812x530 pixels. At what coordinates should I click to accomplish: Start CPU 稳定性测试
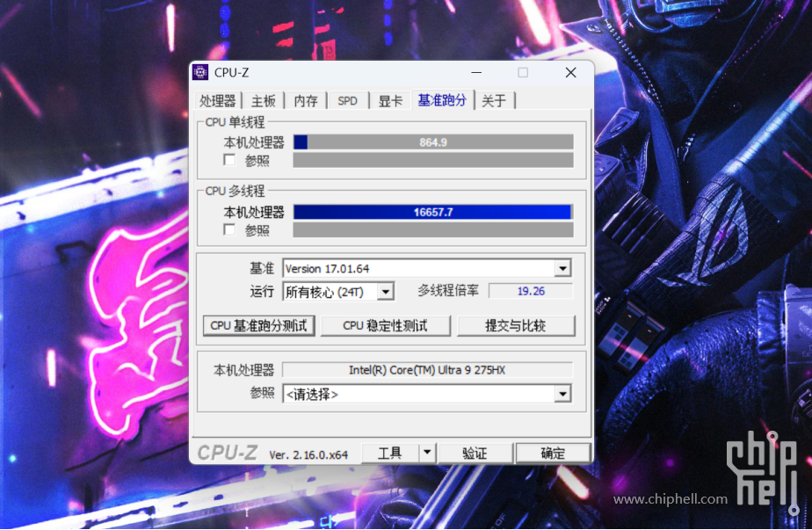(385, 325)
